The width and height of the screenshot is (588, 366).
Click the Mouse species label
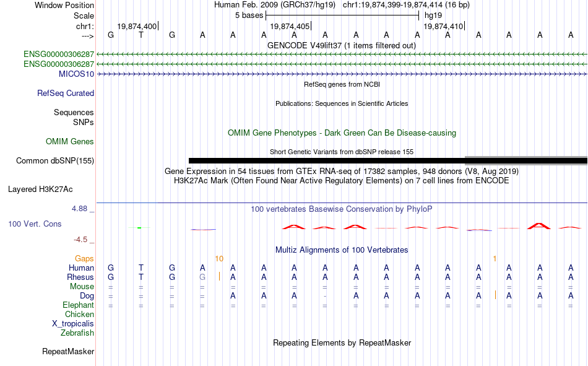point(82,286)
